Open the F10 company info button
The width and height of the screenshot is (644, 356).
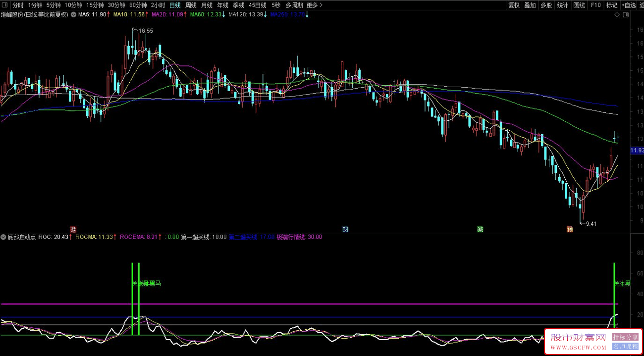[x=596, y=5]
